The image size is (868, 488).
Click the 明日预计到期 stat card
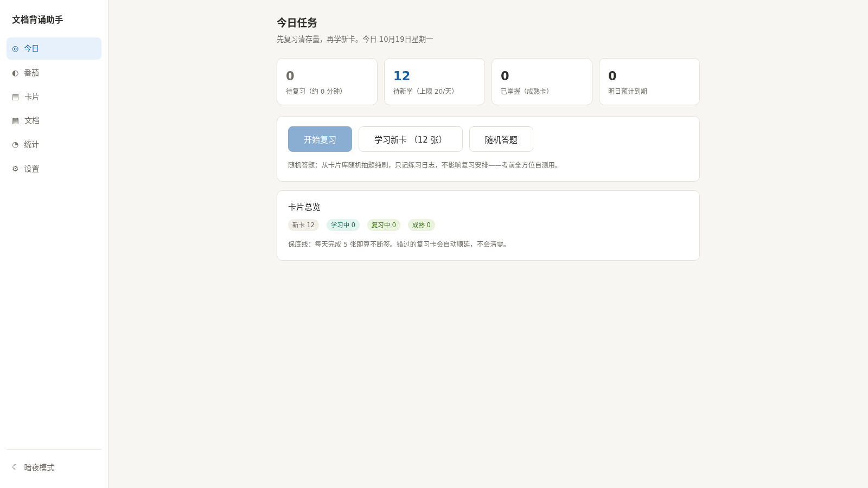coord(649,82)
